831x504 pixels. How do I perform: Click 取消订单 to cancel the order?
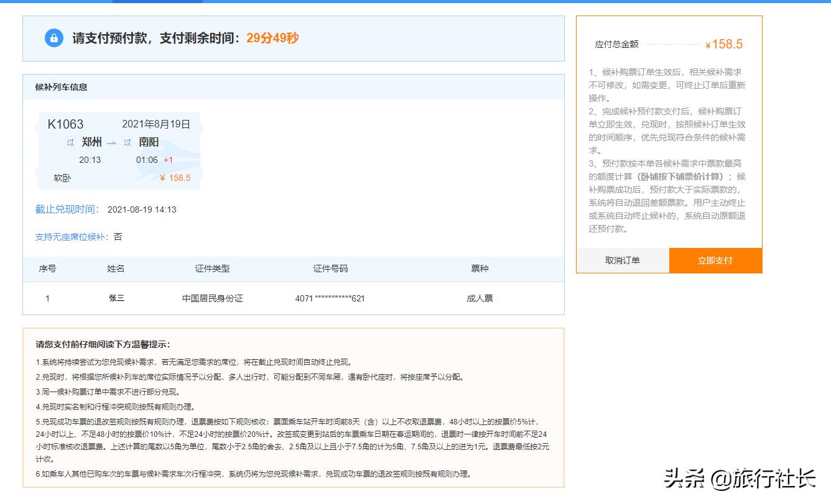(x=623, y=261)
